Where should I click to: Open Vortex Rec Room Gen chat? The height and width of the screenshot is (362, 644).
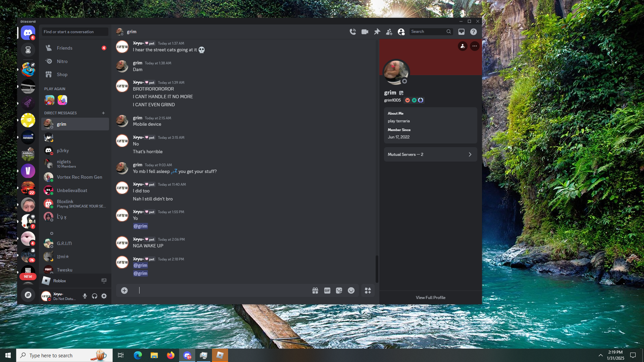75,177
